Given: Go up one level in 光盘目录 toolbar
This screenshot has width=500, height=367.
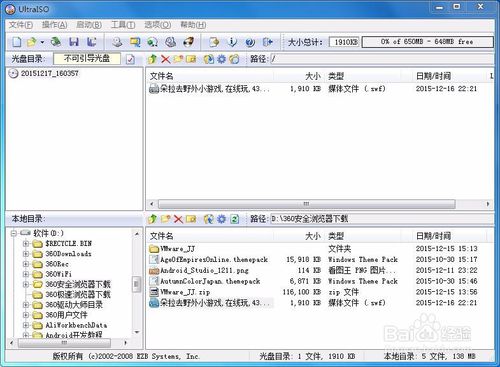Looking at the screenshot, I should [152, 59].
